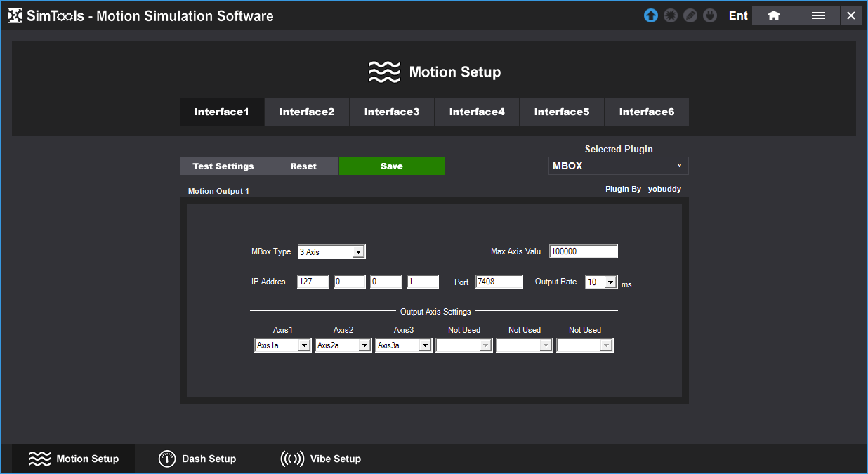Open the hamburger menu
The width and height of the screenshot is (868, 474).
[x=818, y=15]
